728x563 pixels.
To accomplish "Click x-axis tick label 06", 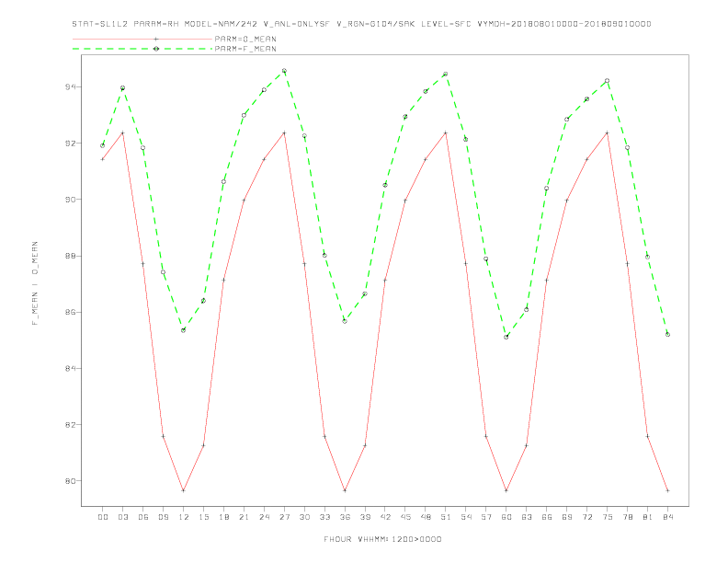I will (x=143, y=517).
